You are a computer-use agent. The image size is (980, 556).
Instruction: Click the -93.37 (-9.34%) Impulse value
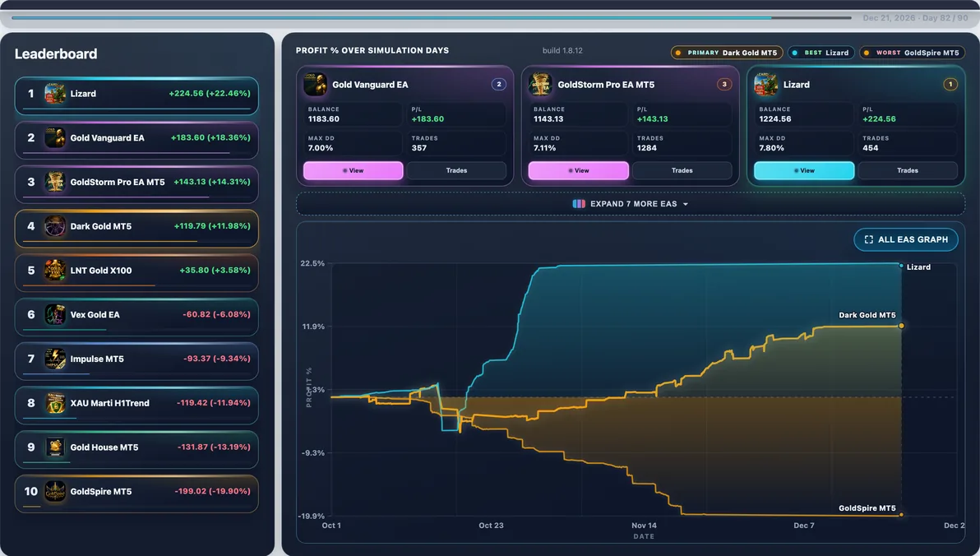217,359
